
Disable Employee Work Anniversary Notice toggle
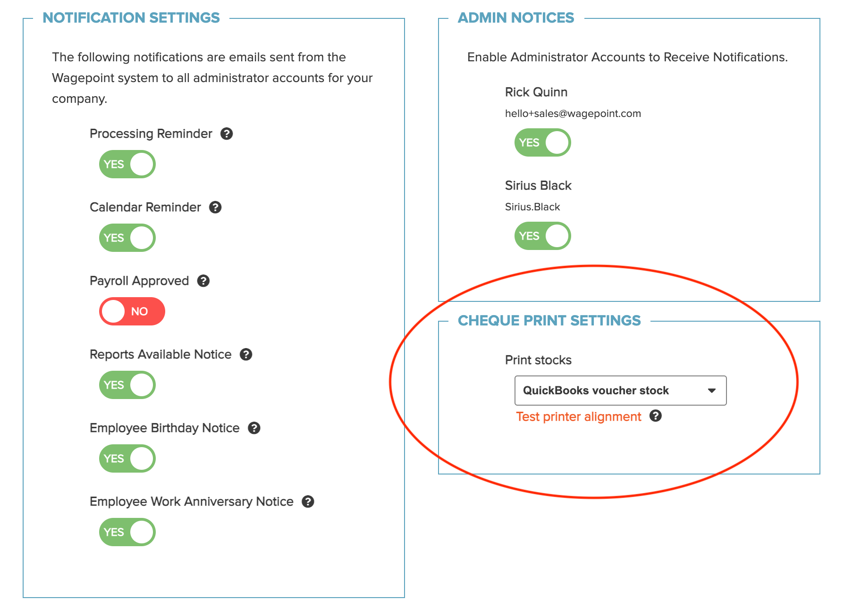coord(127,532)
